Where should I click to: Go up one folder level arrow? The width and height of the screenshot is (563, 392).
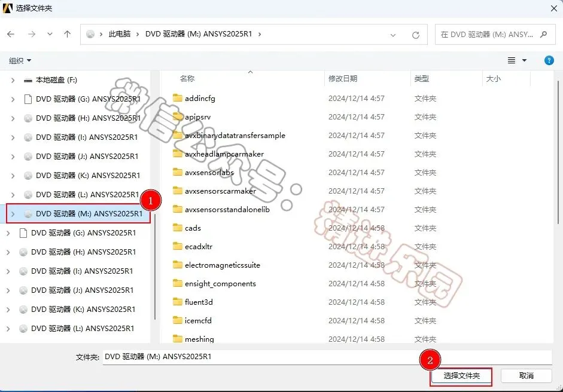point(67,34)
